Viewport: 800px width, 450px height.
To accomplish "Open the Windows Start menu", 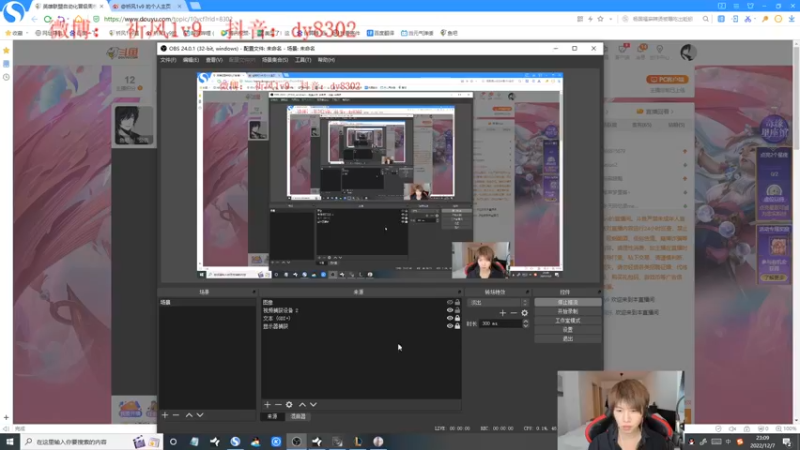I will coord(10,442).
